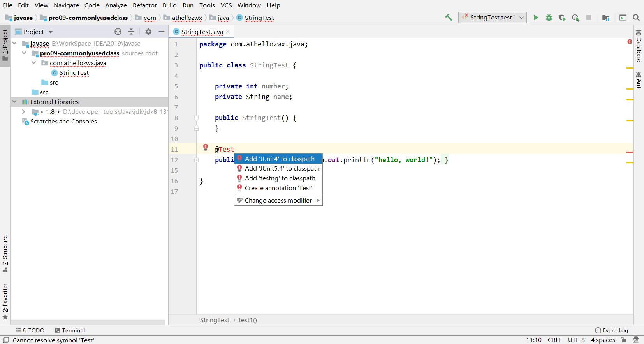Image resolution: width=644 pixels, height=344 pixels.
Task: Toggle read-only lock icon in status bar
Action: [624, 340]
